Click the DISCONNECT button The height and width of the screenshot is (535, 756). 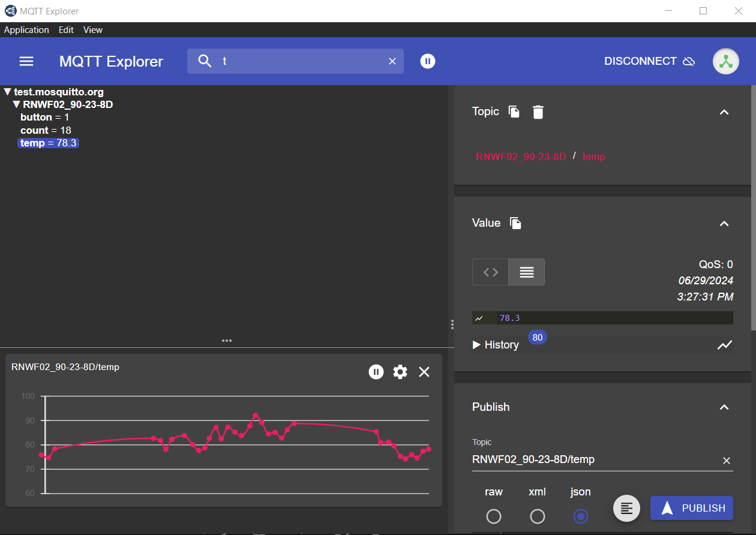click(x=650, y=61)
